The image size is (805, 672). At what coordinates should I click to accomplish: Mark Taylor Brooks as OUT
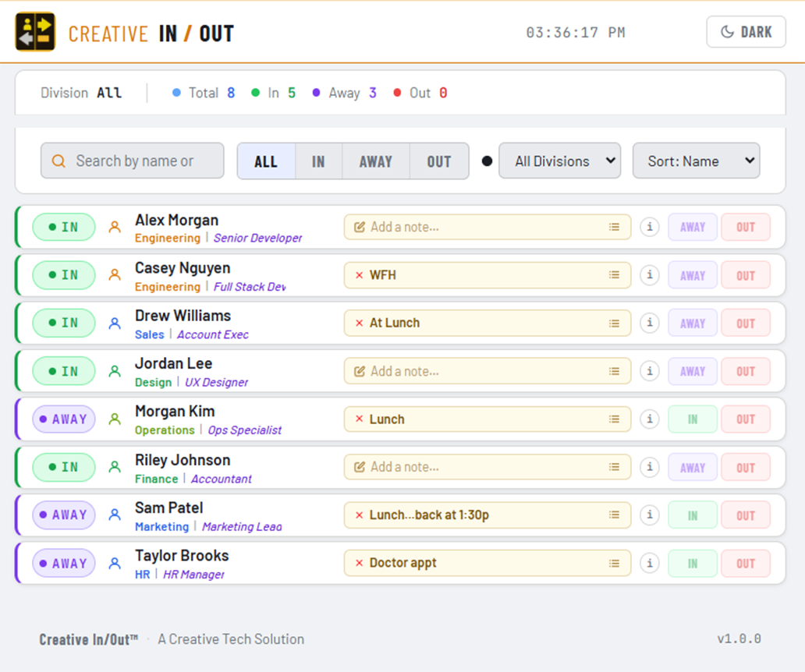coord(746,564)
